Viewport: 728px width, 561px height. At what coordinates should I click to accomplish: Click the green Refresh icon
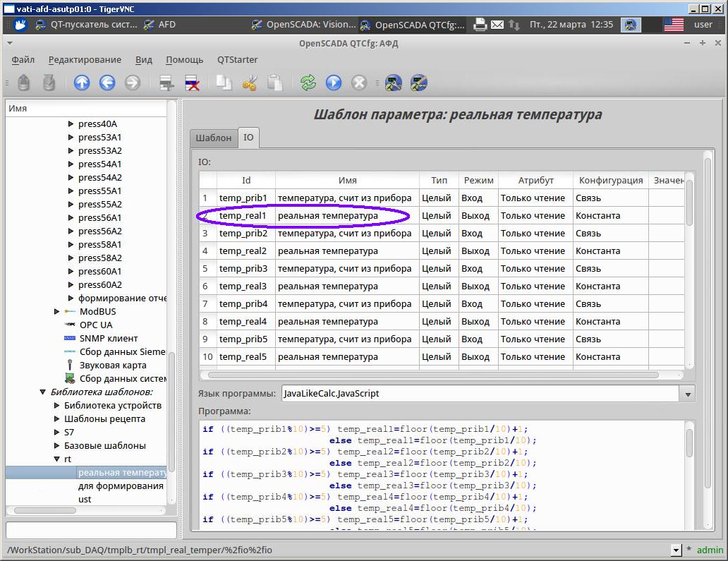308,83
